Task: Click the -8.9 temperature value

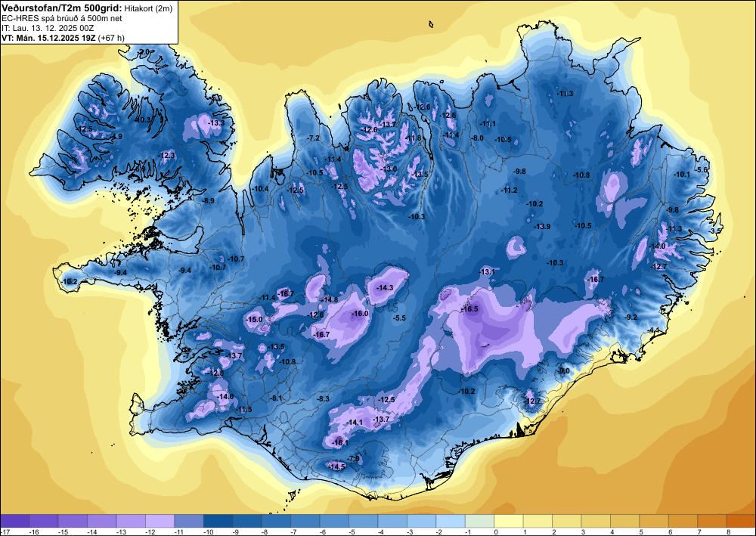Action: (x=209, y=200)
